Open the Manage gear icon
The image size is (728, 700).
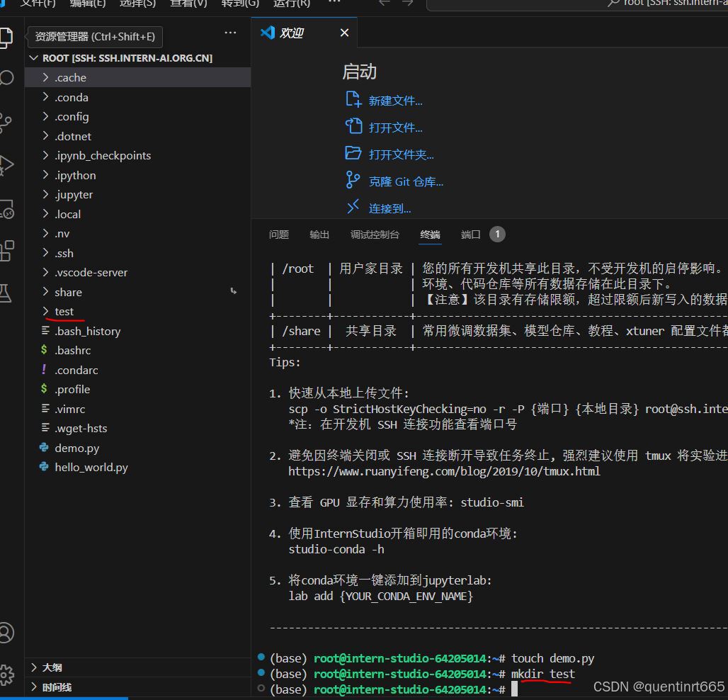(6, 674)
